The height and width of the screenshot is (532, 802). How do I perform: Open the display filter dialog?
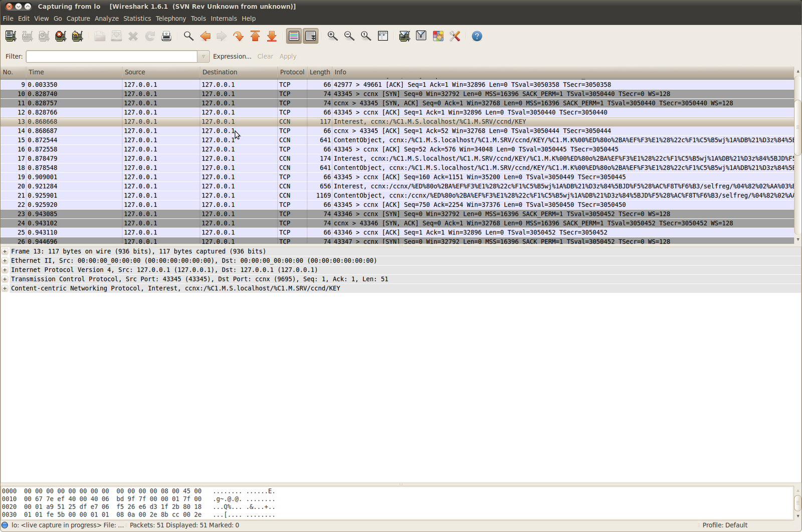421,36
